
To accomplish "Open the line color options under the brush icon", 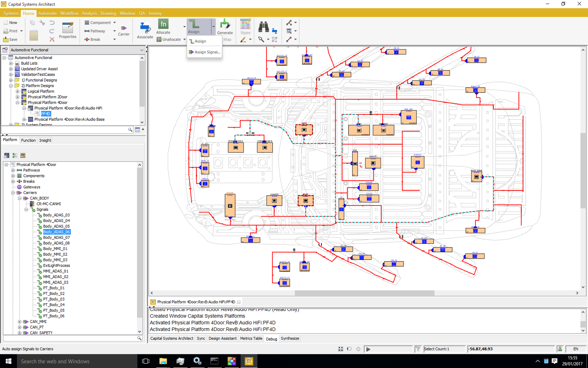I will [251, 39].
